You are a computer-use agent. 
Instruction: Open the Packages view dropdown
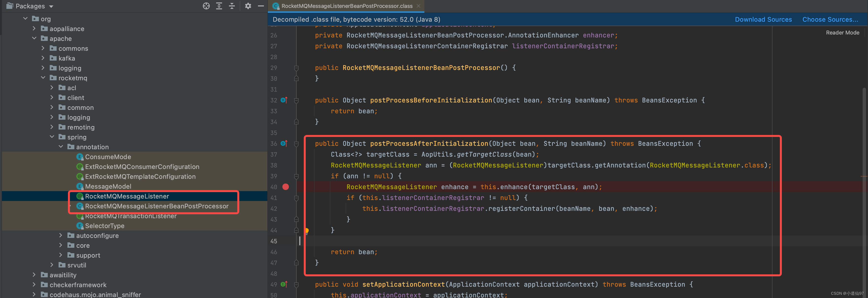(x=51, y=6)
